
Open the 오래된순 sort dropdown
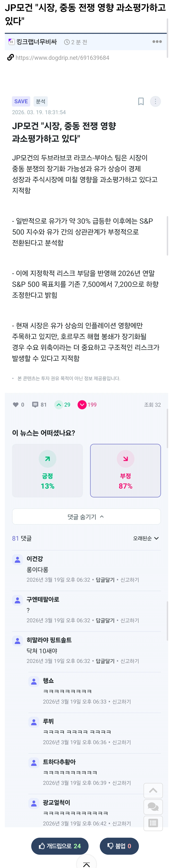click(146, 538)
